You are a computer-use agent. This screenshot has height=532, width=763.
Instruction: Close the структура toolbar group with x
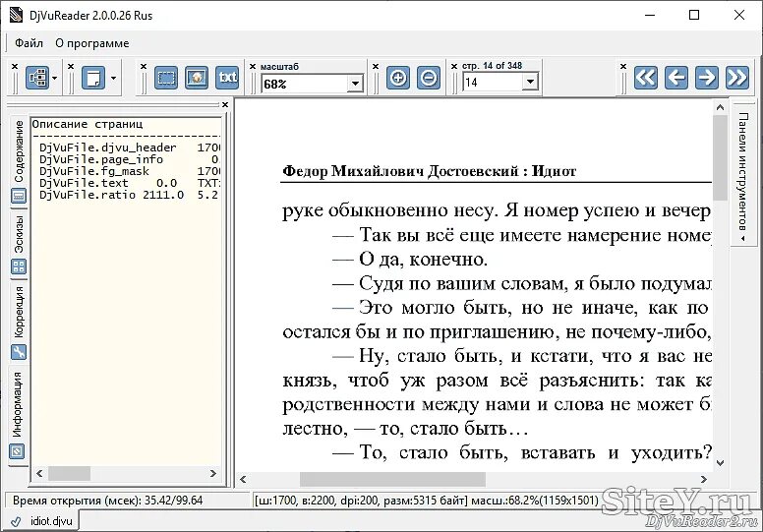[15, 66]
